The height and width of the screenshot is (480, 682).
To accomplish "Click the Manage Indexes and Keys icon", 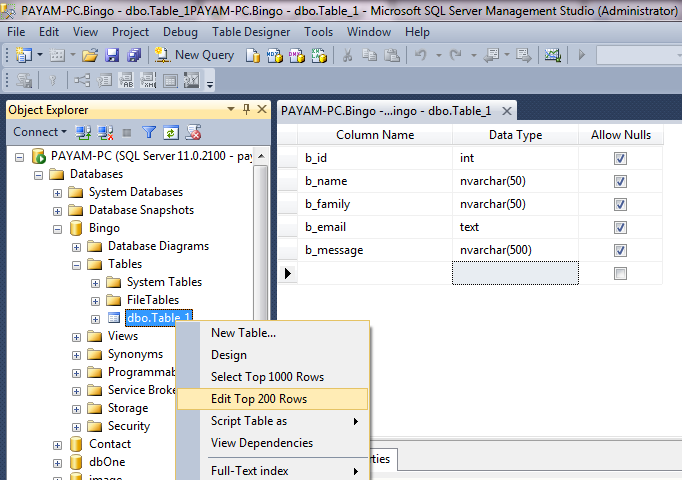I will click(x=104, y=80).
